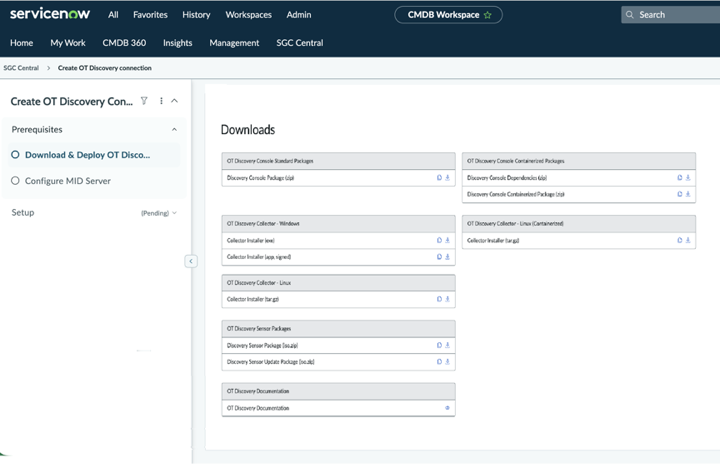Open the All menu
This screenshot has height=468, width=720.
pyautogui.click(x=113, y=15)
